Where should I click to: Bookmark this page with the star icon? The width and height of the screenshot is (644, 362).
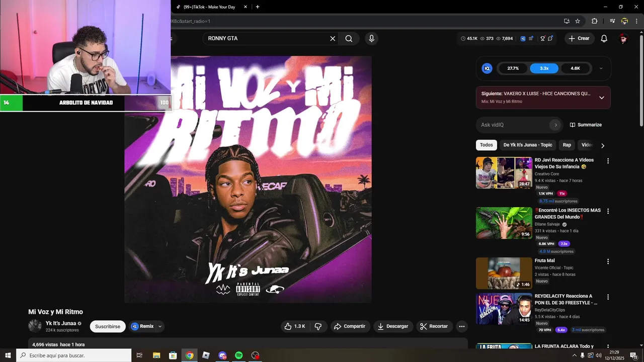(x=578, y=21)
